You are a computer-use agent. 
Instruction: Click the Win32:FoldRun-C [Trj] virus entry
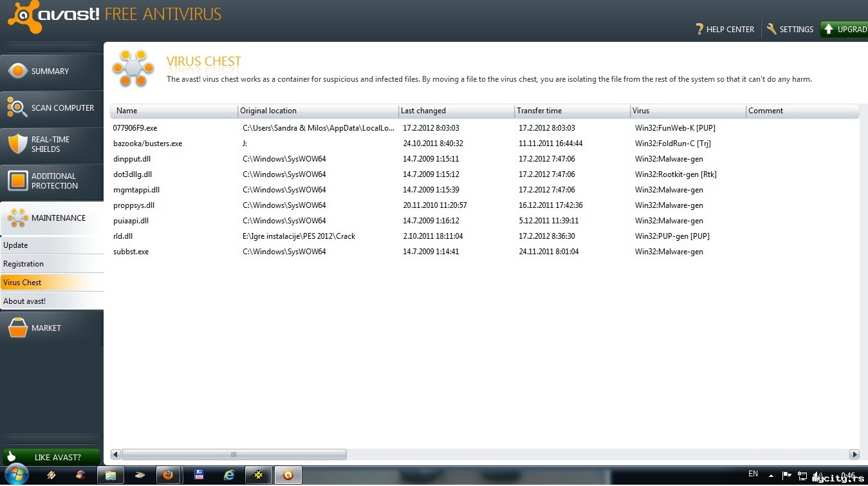(x=673, y=144)
